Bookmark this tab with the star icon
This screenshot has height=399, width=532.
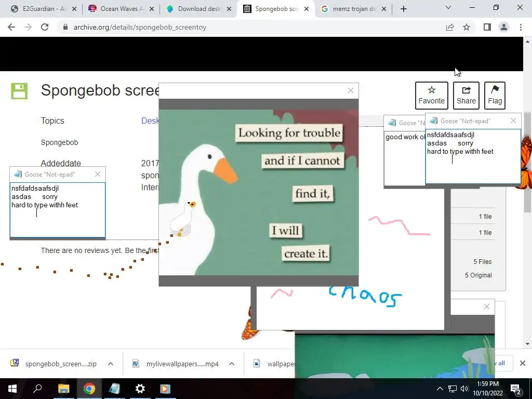coord(467,27)
